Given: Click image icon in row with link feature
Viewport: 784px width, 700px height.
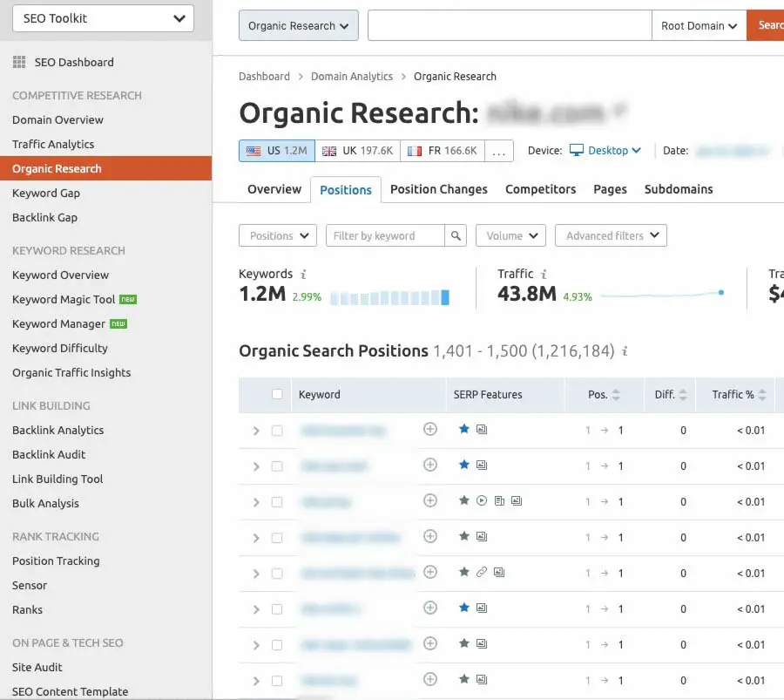Looking at the screenshot, I should point(499,572).
